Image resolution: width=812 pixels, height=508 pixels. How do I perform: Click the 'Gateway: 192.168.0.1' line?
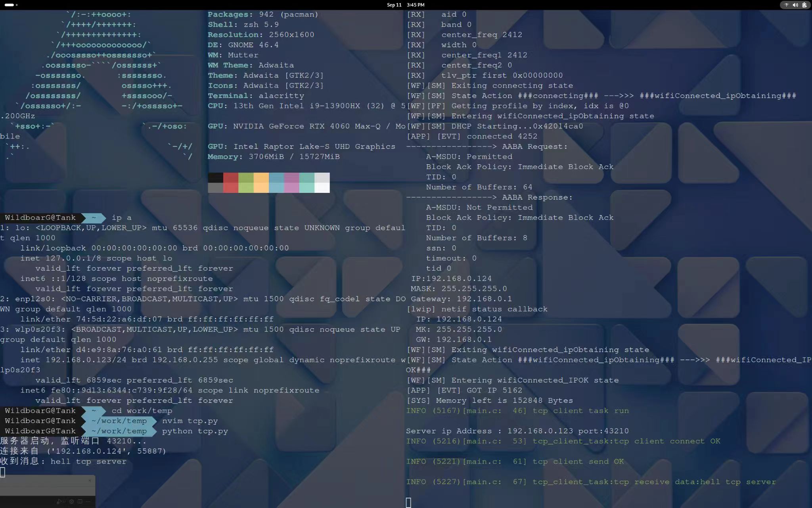point(461,299)
